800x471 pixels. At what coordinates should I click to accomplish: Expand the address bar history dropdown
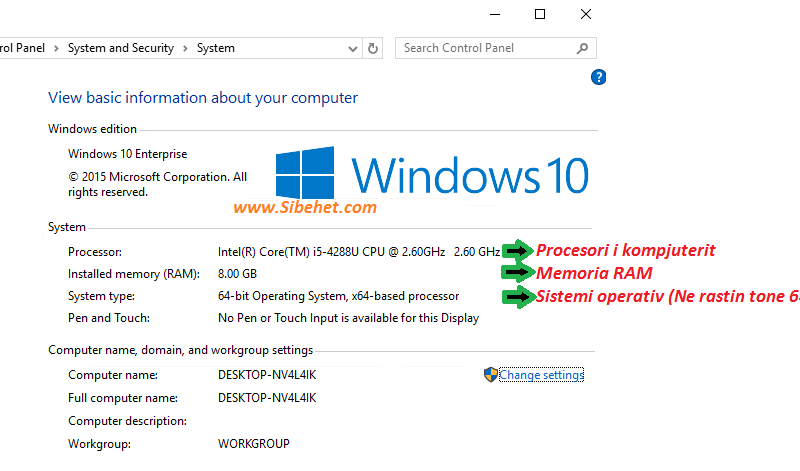(353, 49)
